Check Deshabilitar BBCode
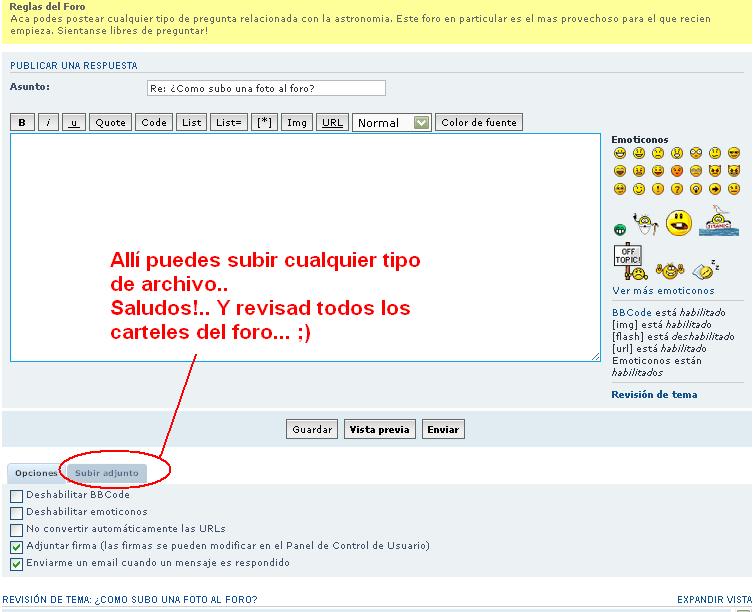Viewport: 756px width, 612px height. (x=16, y=496)
